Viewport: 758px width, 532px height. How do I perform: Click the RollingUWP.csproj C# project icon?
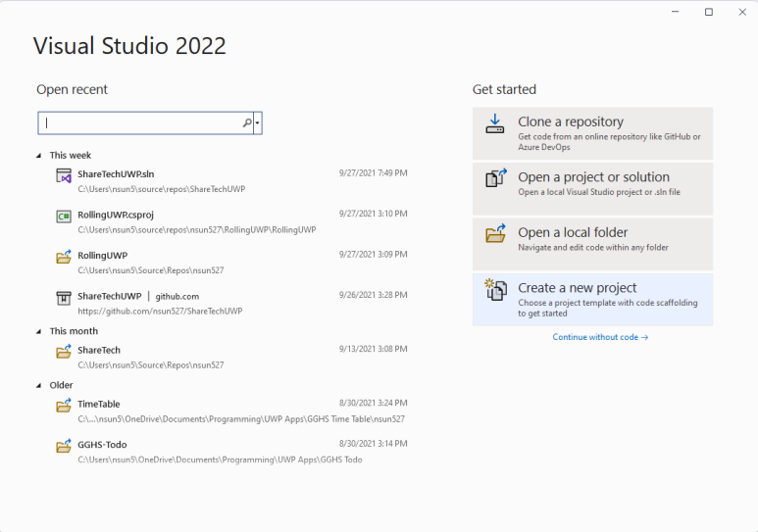point(64,217)
